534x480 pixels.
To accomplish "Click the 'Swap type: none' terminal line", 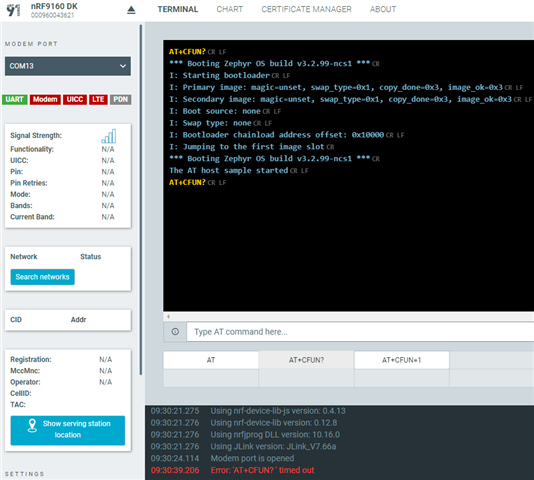I will coord(210,123).
